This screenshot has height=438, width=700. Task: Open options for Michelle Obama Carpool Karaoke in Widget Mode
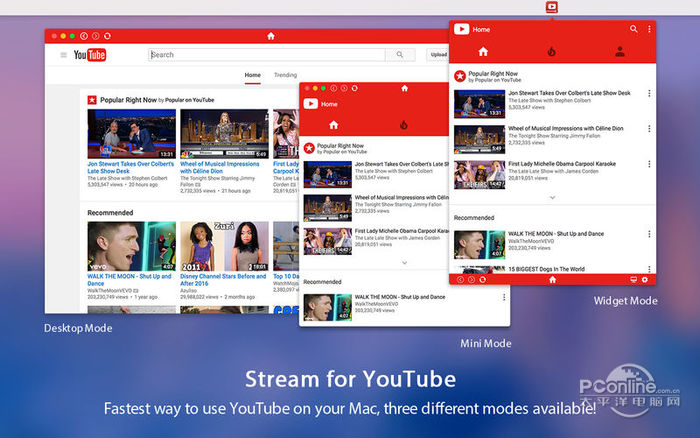coord(649,164)
